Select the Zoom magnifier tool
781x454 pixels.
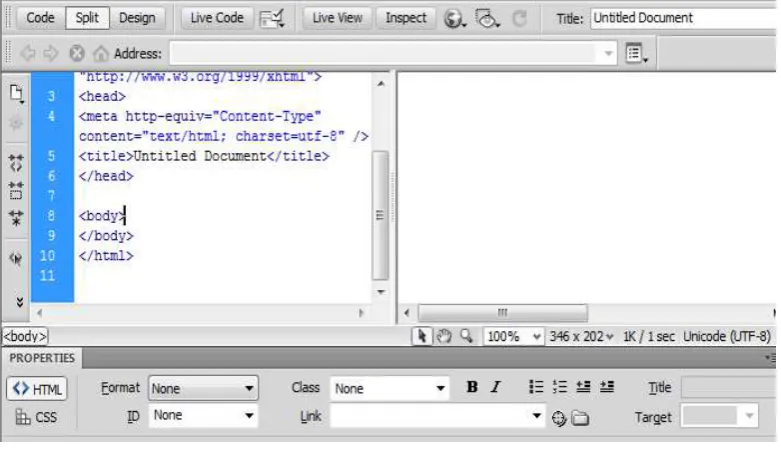[x=467, y=336]
